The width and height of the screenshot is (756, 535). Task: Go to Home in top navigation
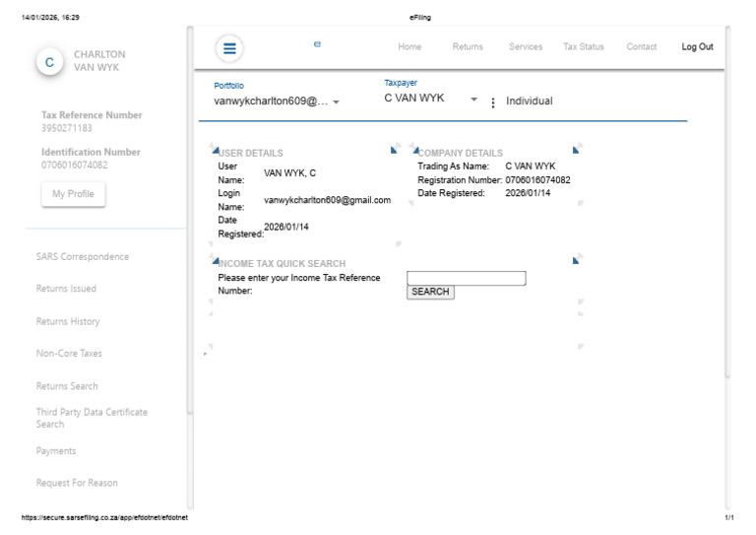coord(409,46)
